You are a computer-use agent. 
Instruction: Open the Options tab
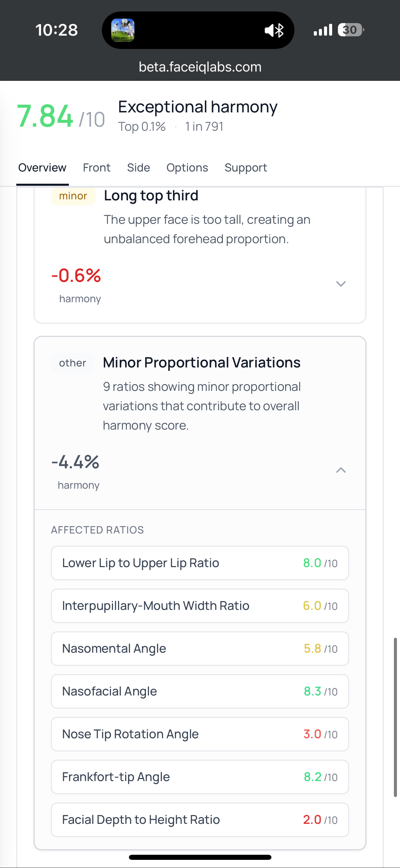point(187,168)
